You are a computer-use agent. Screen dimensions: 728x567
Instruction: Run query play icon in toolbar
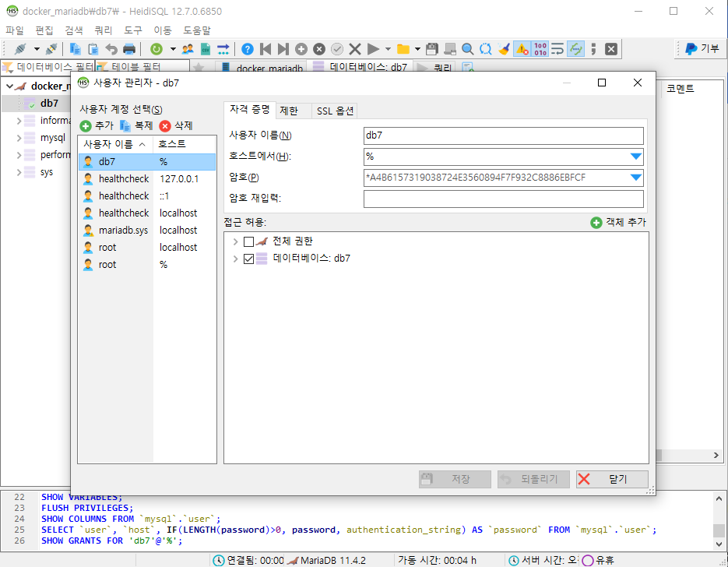[373, 49]
